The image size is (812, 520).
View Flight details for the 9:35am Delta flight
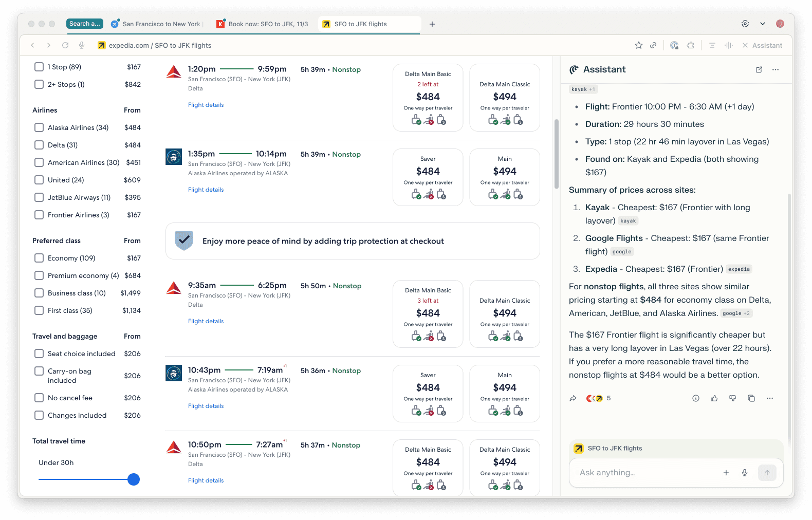point(206,321)
